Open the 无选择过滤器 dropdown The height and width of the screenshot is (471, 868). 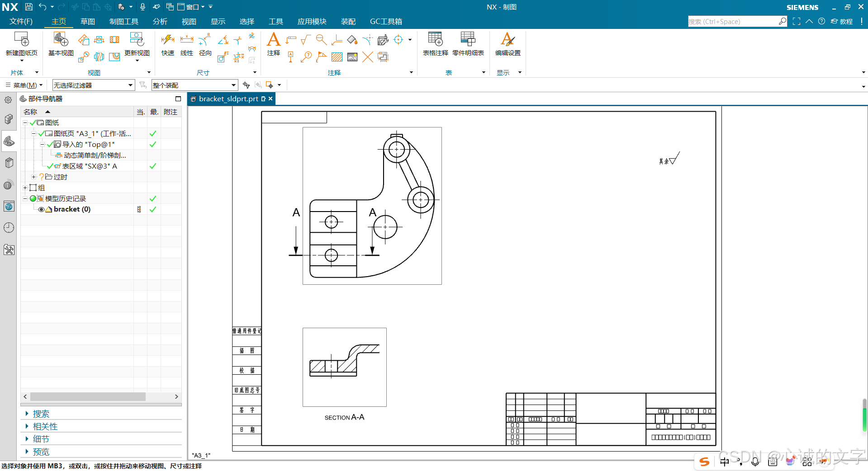[x=94, y=85]
